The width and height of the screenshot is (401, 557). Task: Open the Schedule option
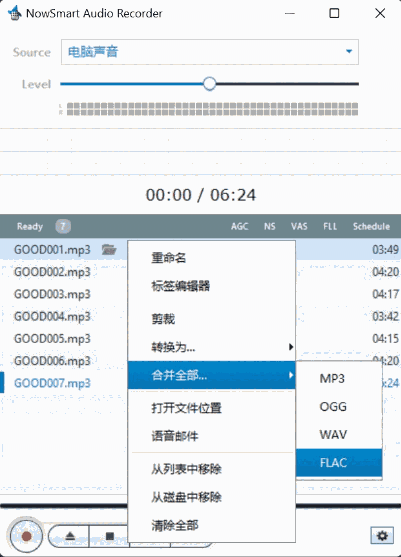pos(371,226)
